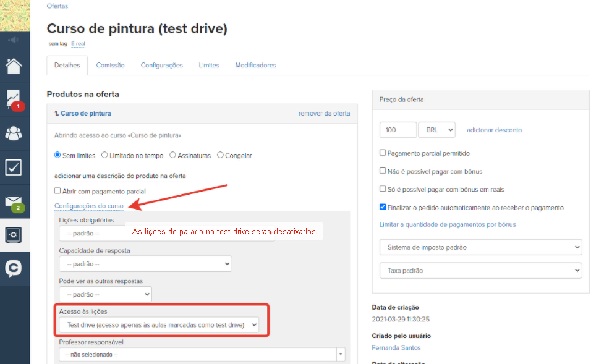Open the chat bubble icon in sidebar
This screenshot has height=364, width=591.
point(14,269)
